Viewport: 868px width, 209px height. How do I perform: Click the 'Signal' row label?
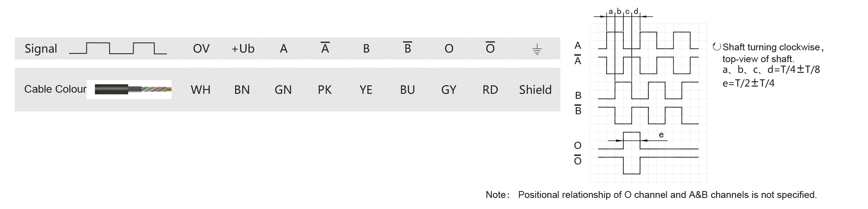click(41, 48)
